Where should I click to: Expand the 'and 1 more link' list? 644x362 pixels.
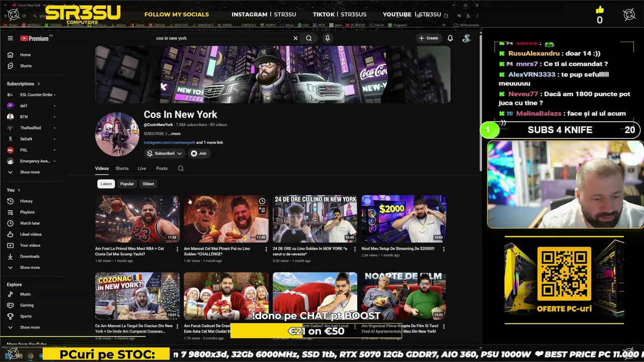(x=209, y=142)
